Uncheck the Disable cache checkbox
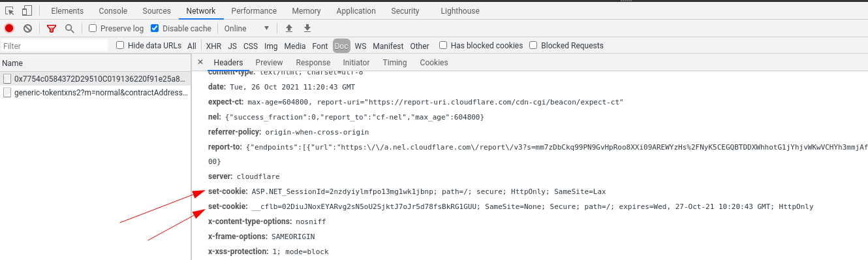 click(x=155, y=29)
